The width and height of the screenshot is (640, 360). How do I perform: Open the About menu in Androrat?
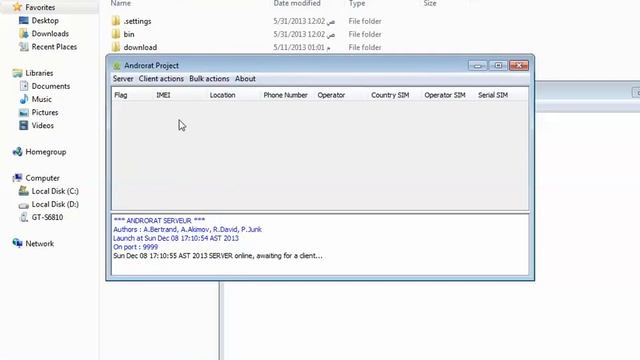(x=245, y=79)
